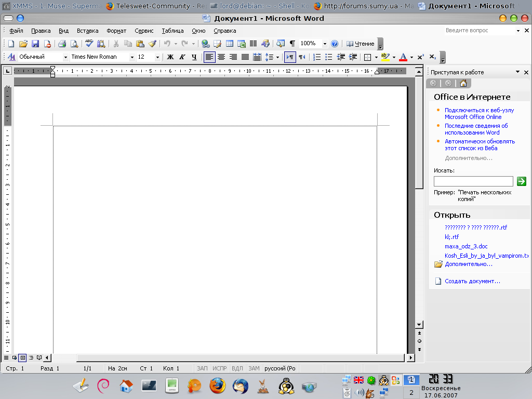Click the Save document icon
Viewport: 532px width, 399px height.
coord(35,44)
